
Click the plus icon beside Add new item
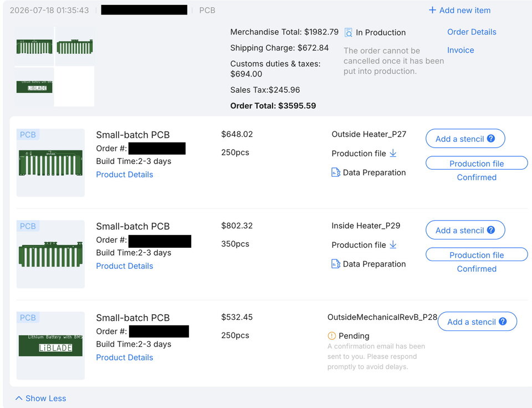pyautogui.click(x=432, y=10)
